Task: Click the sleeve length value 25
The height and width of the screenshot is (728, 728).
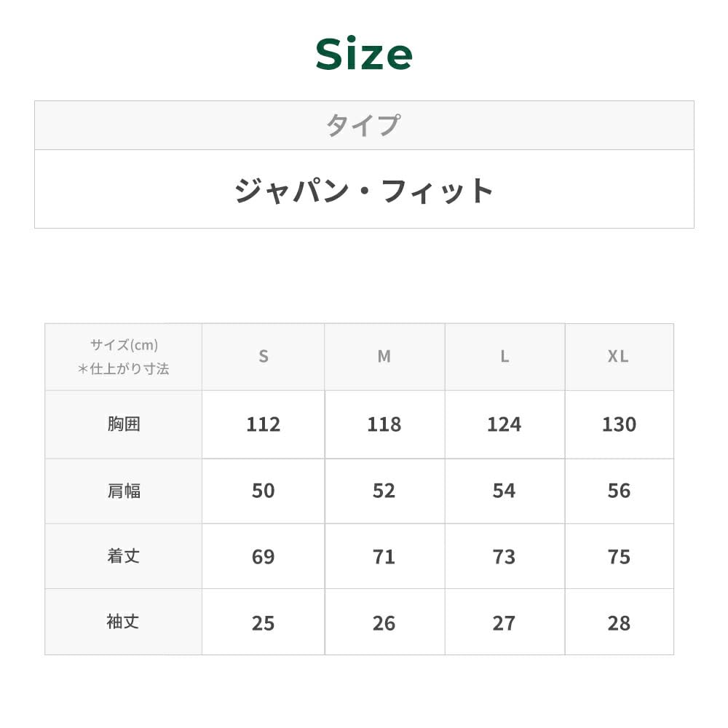Action: [263, 623]
